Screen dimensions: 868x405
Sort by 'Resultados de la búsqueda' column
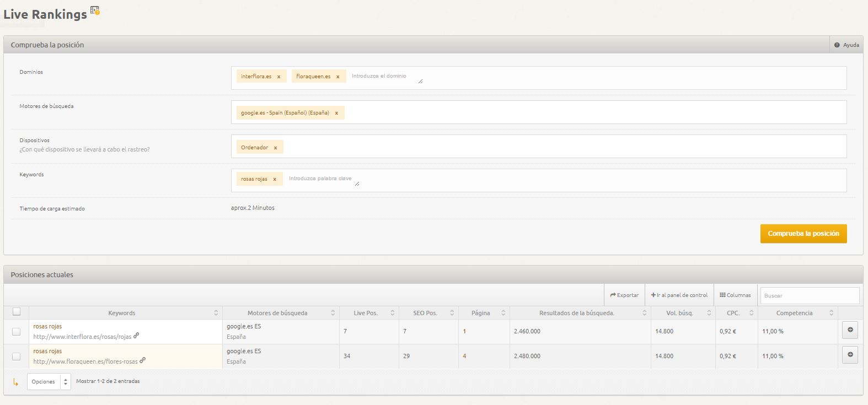coord(580,313)
